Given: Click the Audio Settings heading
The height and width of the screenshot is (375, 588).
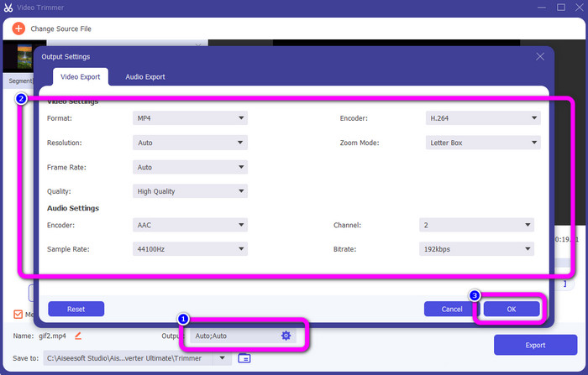Looking at the screenshot, I should [73, 208].
